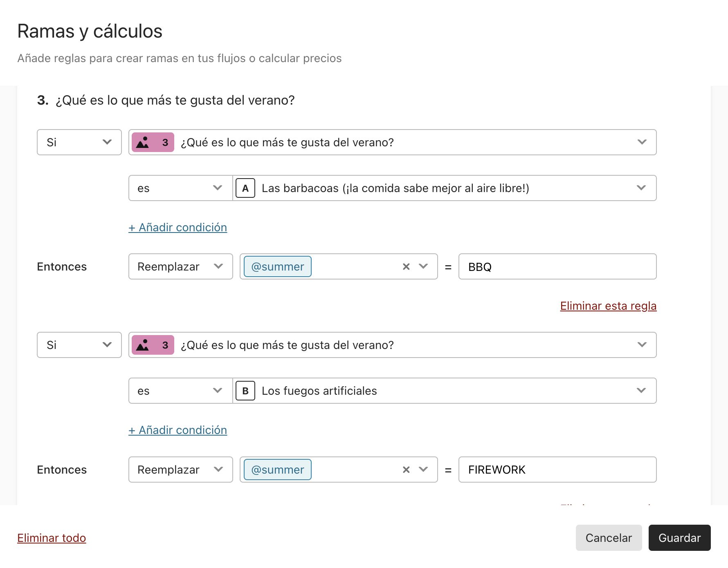Viewport: 728px width, 568px height.
Task: Click first '+ Añadir condición' link
Action: 178,227
